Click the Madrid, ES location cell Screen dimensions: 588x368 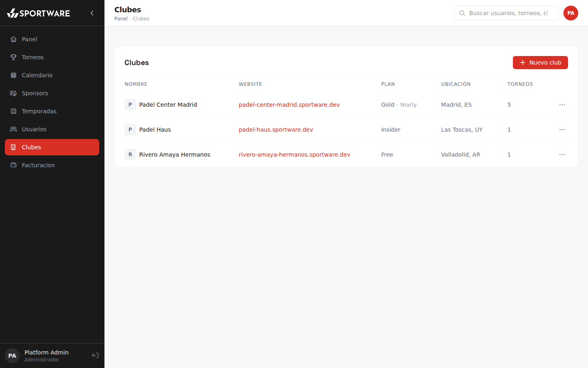click(x=456, y=105)
